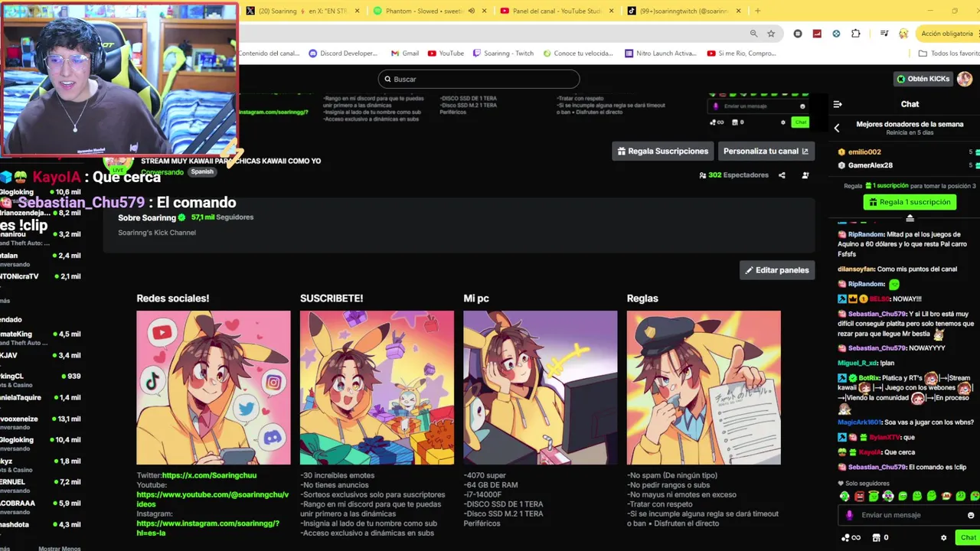This screenshot has width=980, height=551.
Task: Go back using the chevron beside Mejores donadores
Action: [837, 129]
